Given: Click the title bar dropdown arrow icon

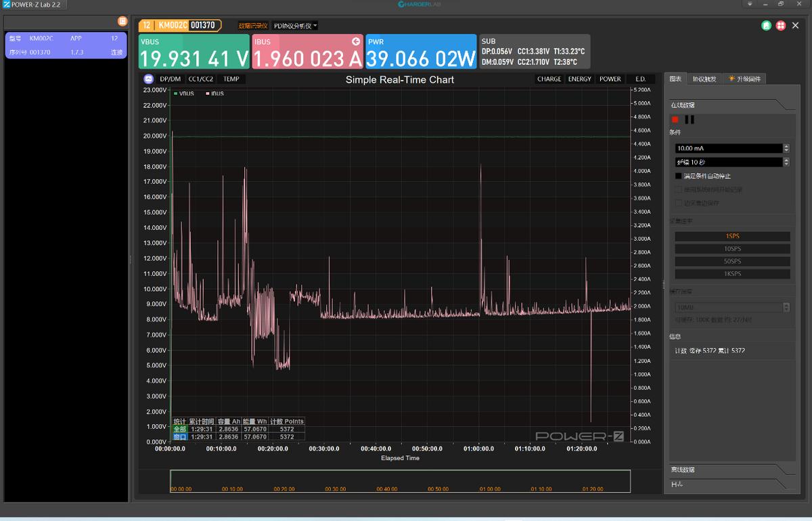Looking at the screenshot, I should click(x=749, y=4).
